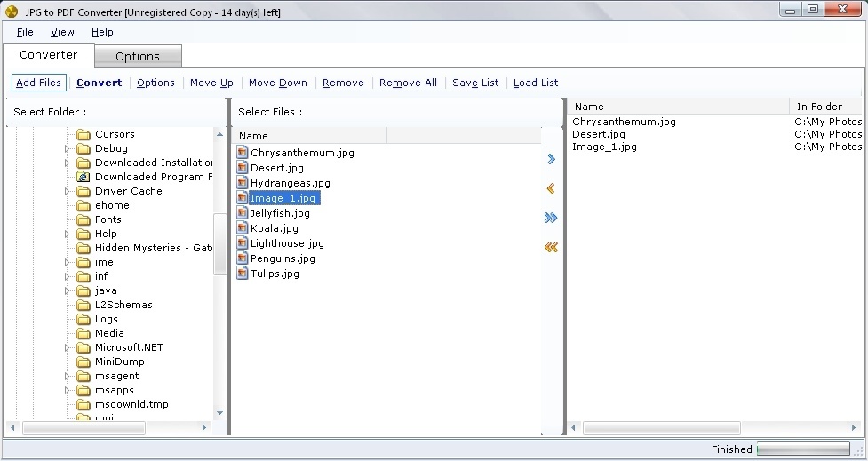Viewport: 868px width, 461px height.
Task: Click the Save List button
Action: tap(475, 83)
